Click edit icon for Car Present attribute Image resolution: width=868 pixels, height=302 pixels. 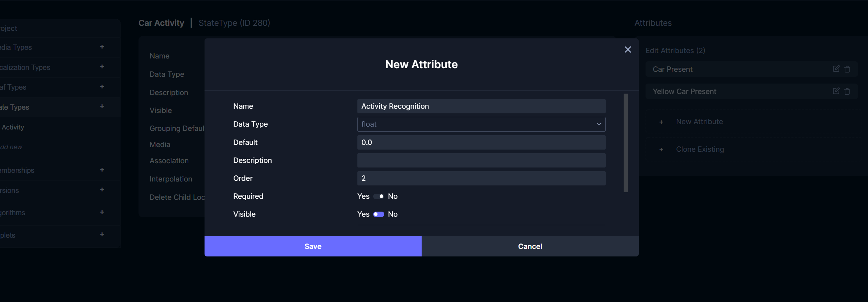click(x=836, y=69)
